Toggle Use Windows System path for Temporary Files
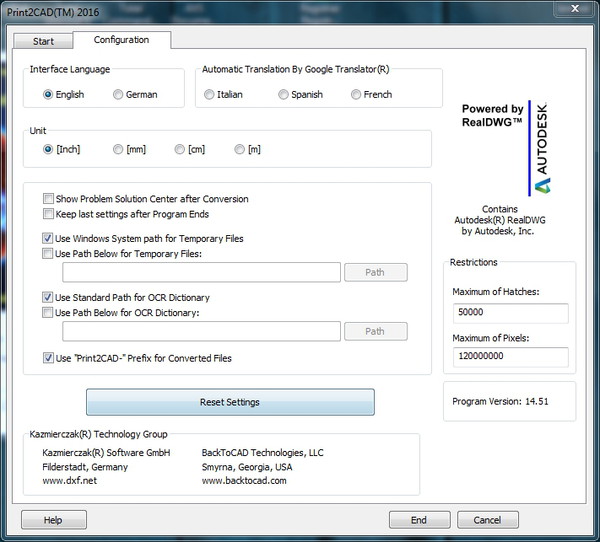The width and height of the screenshot is (600, 542). 143,238
